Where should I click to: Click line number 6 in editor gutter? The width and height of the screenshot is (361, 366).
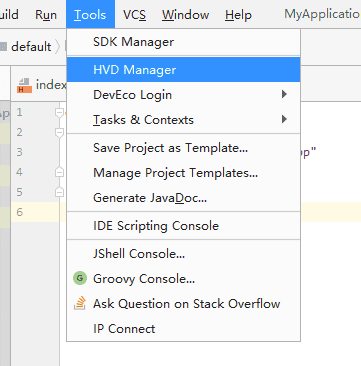[x=20, y=212]
